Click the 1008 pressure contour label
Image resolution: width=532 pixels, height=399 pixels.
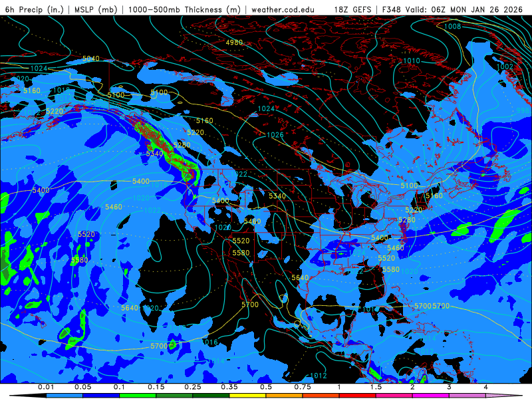click(453, 27)
